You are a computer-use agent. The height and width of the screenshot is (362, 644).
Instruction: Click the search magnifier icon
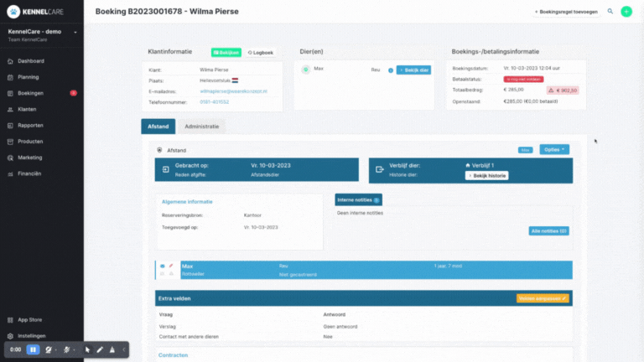[x=610, y=12]
